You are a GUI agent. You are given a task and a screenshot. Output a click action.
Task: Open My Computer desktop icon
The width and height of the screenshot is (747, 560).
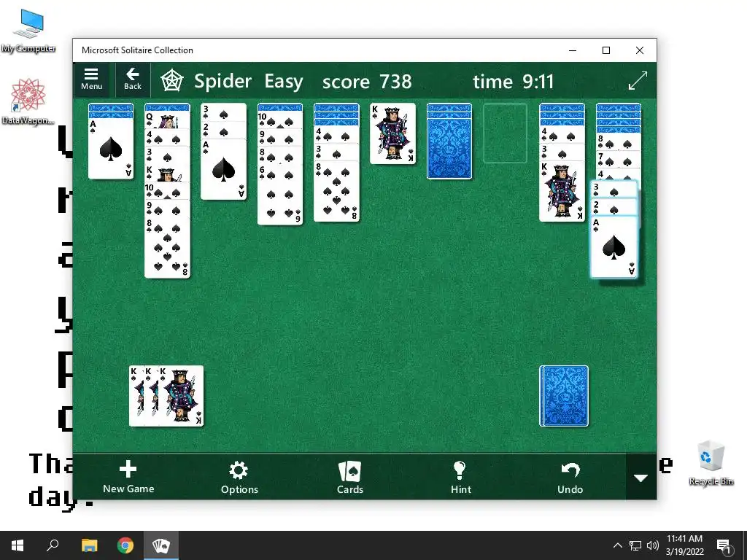28,31
